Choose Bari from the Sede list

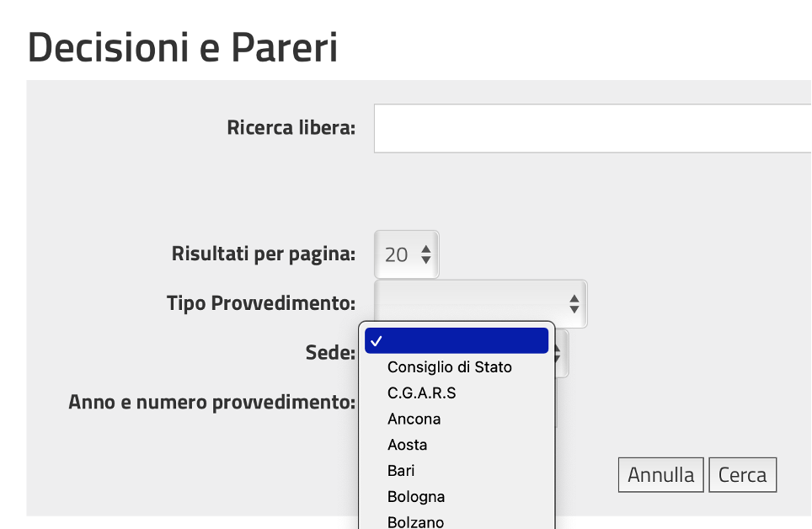point(401,471)
